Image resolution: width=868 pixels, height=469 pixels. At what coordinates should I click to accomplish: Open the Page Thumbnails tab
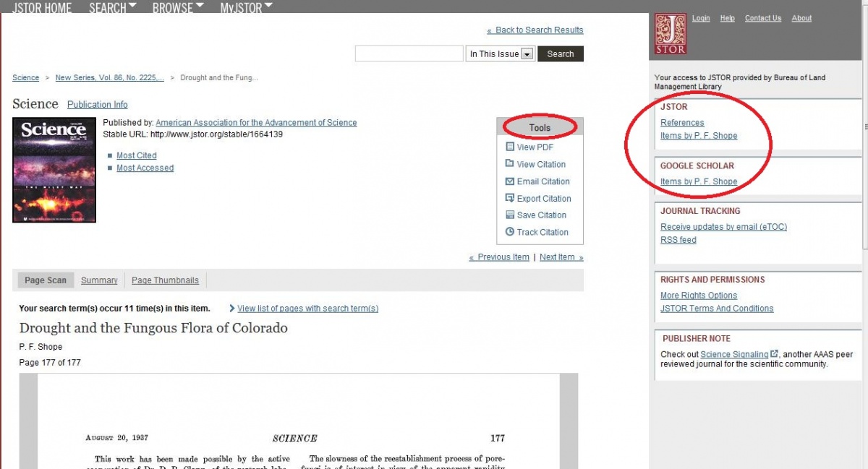pyautogui.click(x=165, y=280)
